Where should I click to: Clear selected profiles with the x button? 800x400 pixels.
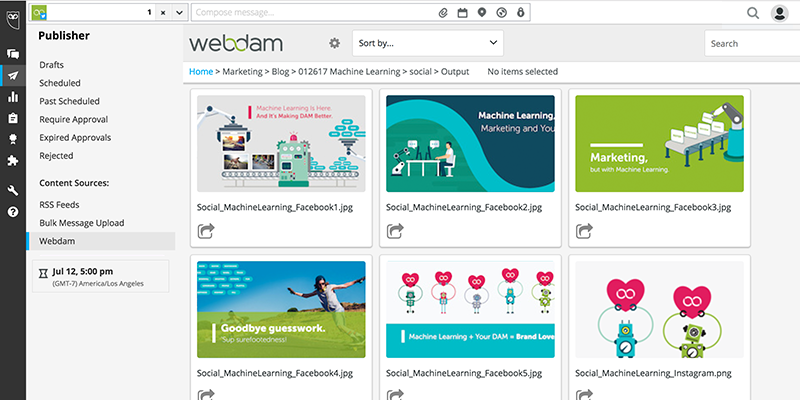(x=163, y=13)
